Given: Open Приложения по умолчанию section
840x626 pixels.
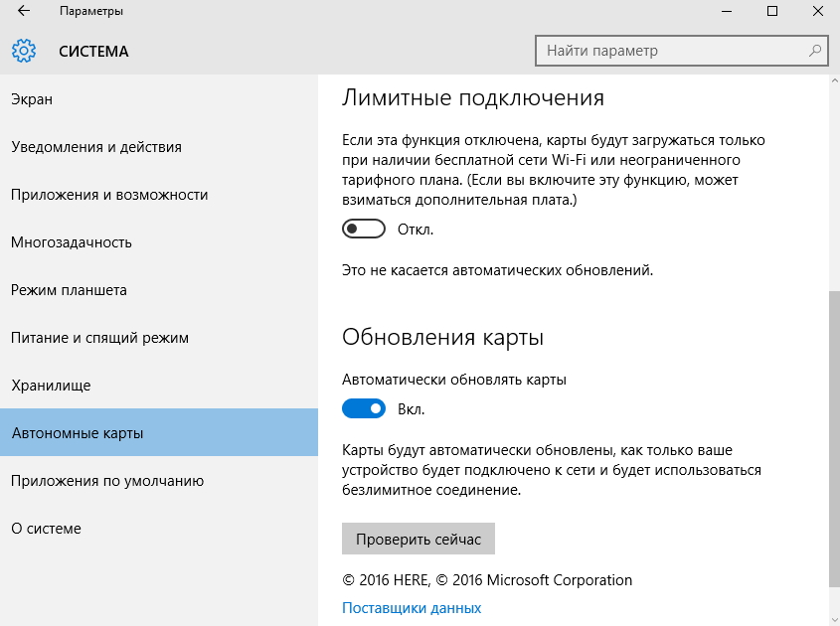Looking at the screenshot, I should click(107, 481).
